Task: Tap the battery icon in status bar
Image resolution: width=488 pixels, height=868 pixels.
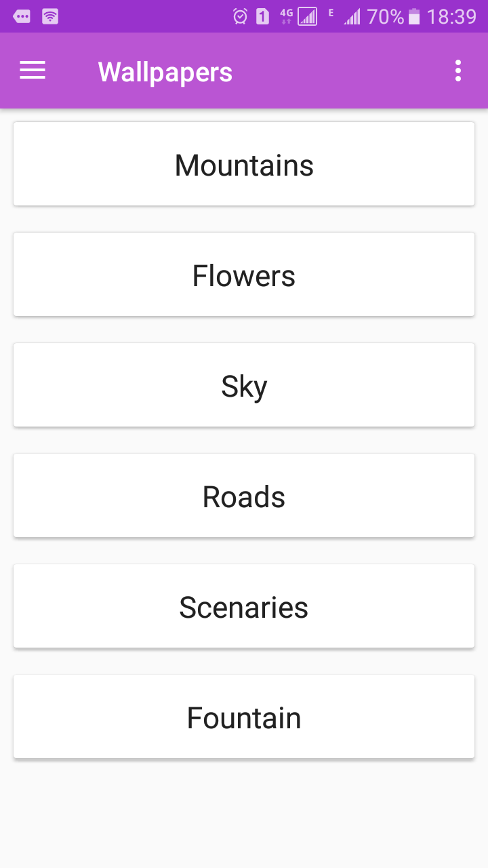Action: tap(414, 16)
